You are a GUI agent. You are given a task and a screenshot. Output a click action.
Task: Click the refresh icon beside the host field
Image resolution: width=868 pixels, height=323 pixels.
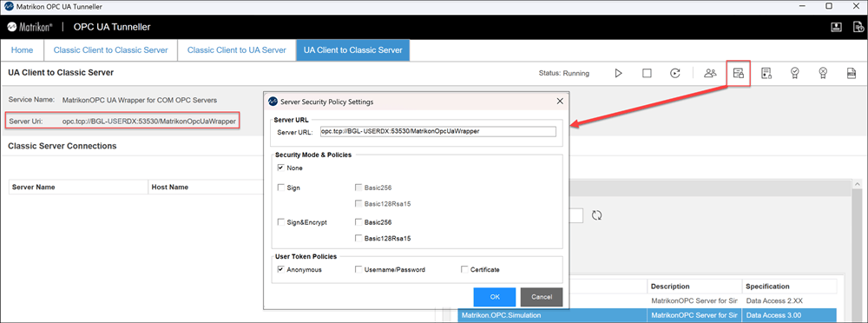pos(597,215)
